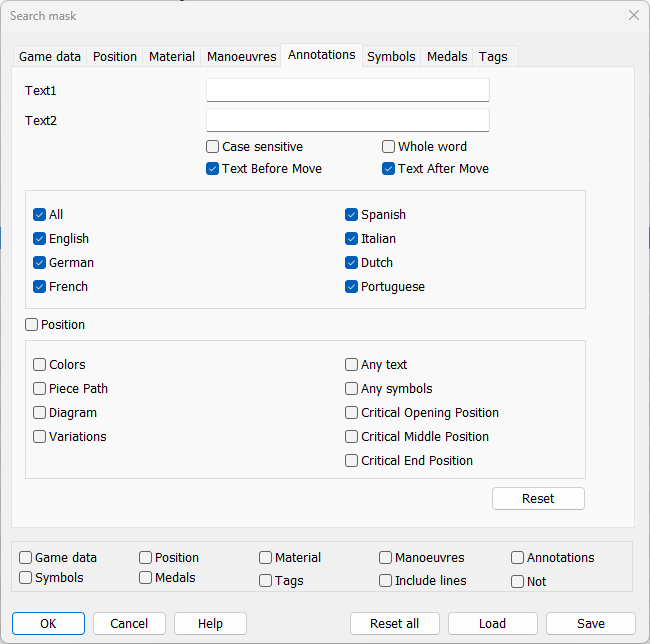This screenshot has width=650, height=644.
Task: Open the Tags tab
Action: (493, 56)
